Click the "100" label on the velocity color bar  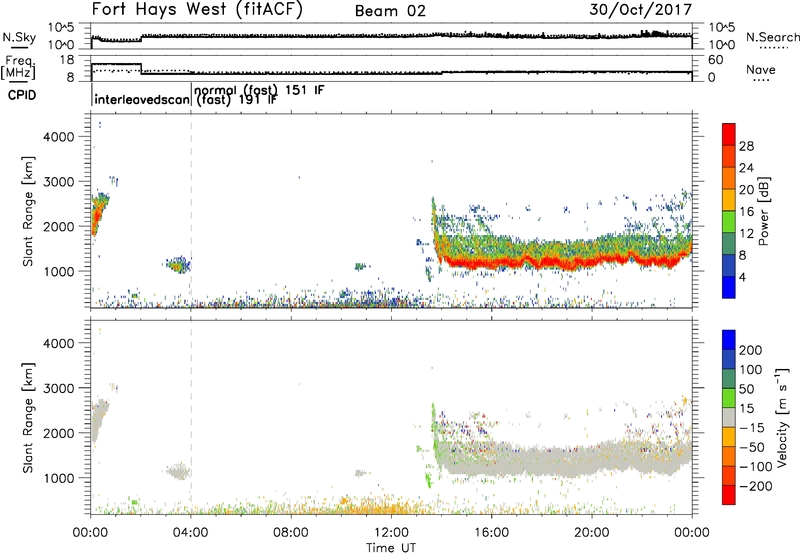pos(751,370)
